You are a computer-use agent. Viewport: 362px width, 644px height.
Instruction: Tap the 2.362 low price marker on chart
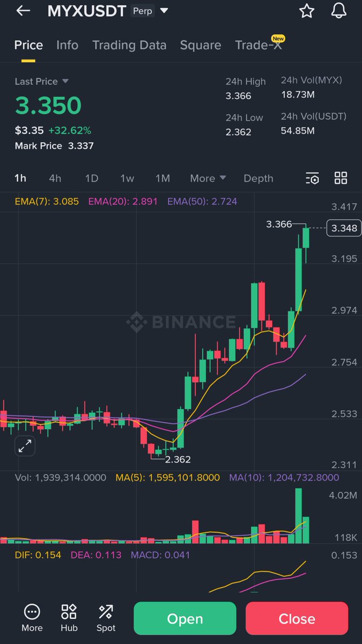click(x=178, y=459)
